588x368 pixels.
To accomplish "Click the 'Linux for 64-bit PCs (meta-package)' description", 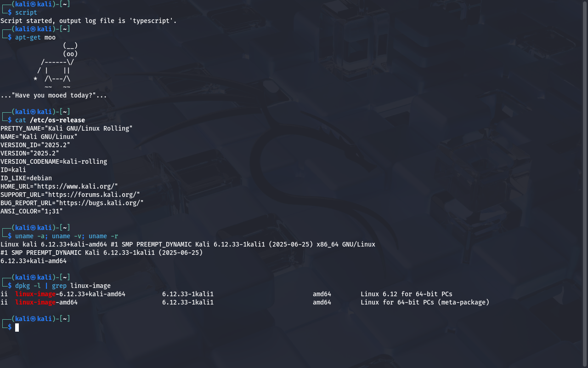I will 425,302.
